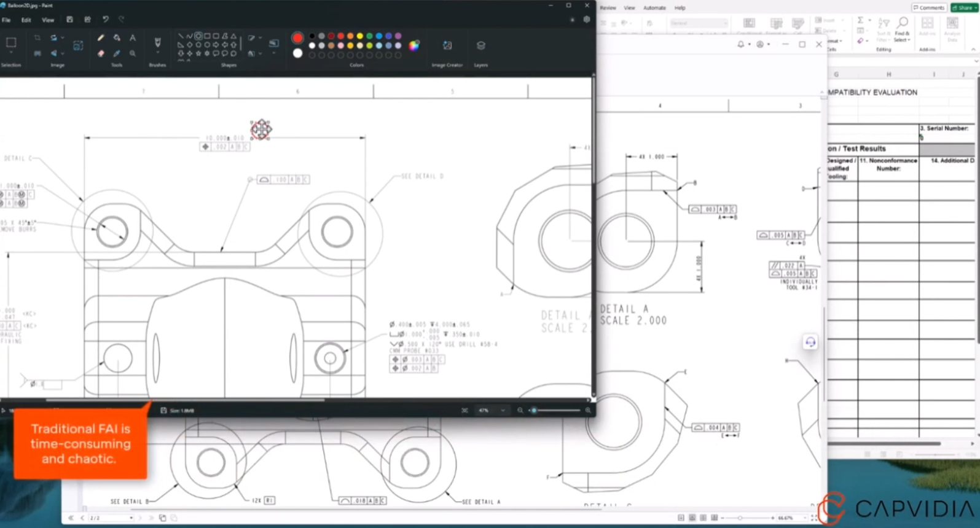The height and width of the screenshot is (528, 980).
Task: Pick the yellow swatch in top palette row
Action: (x=360, y=36)
